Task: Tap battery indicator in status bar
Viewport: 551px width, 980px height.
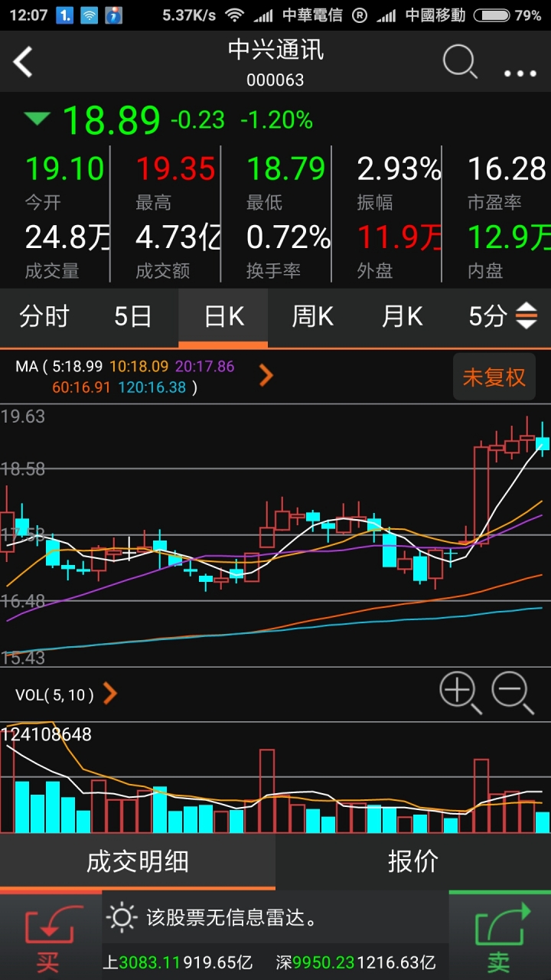Action: 491,15
